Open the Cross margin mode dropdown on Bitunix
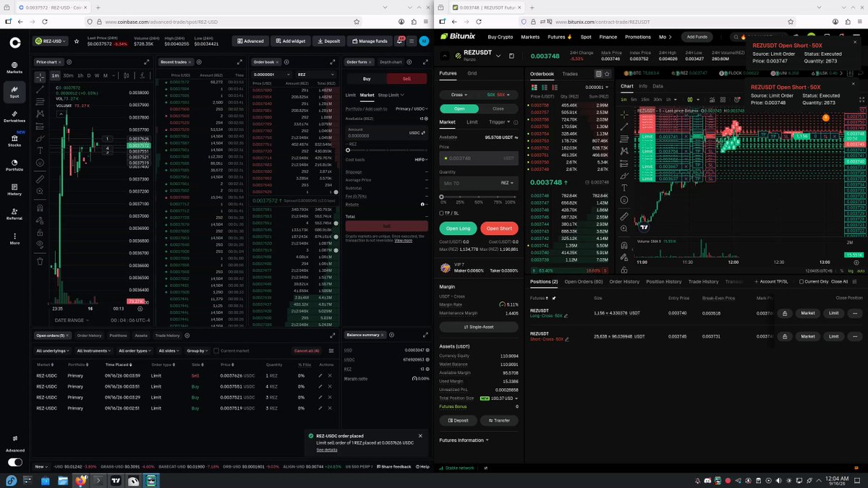 pos(458,95)
